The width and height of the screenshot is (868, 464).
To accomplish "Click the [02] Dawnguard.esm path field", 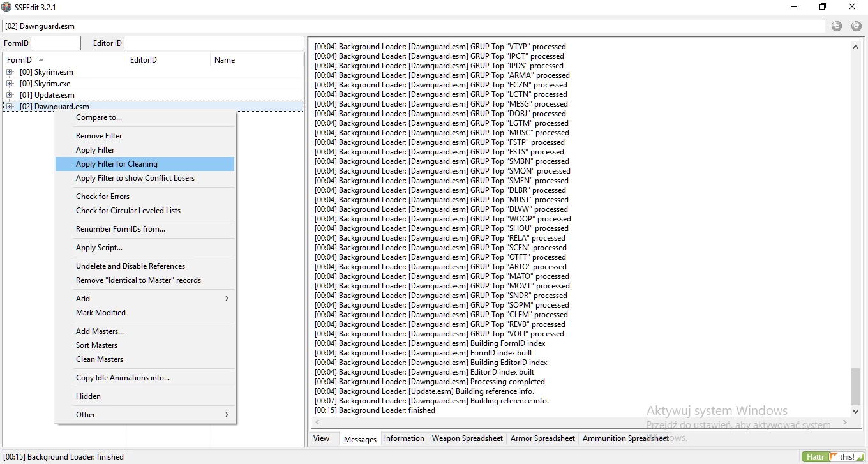I will pyautogui.click(x=414, y=26).
